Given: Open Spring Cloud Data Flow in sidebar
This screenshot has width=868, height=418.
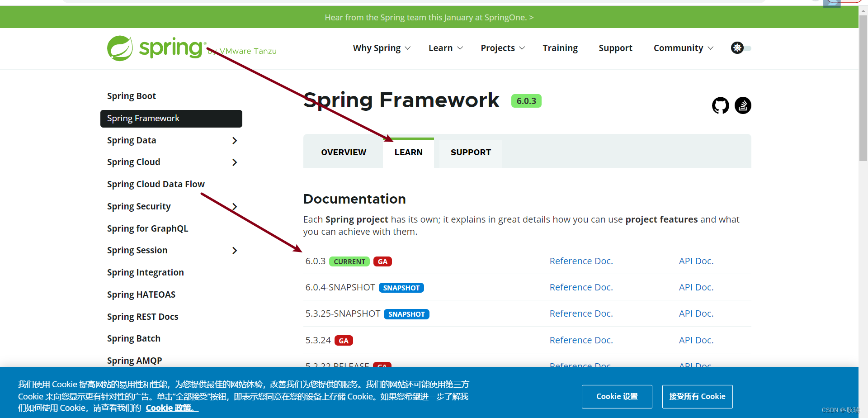Looking at the screenshot, I should click(156, 184).
